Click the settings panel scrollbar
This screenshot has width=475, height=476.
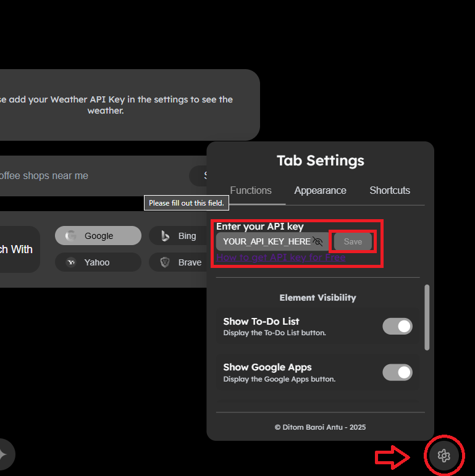(427, 317)
